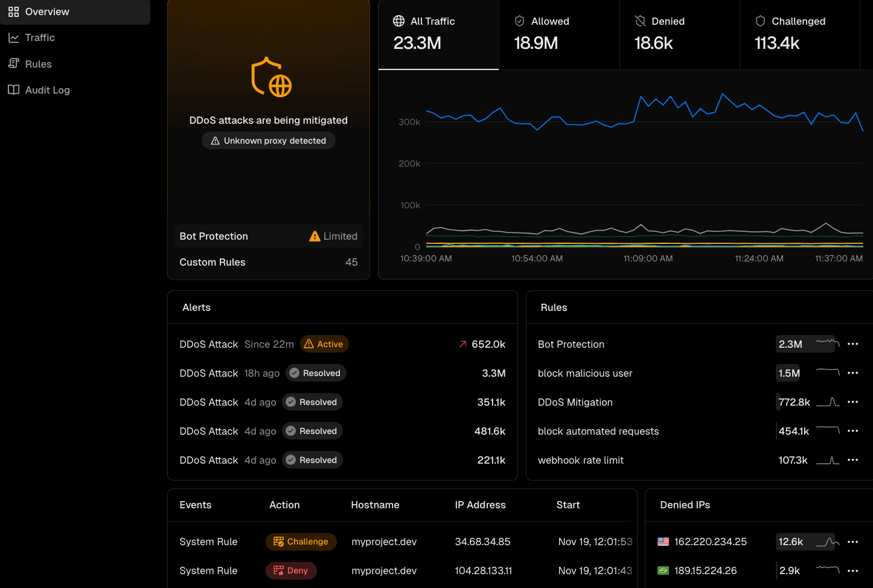Open options for denied IP 162.220.234.25
873x588 pixels.
pos(853,542)
